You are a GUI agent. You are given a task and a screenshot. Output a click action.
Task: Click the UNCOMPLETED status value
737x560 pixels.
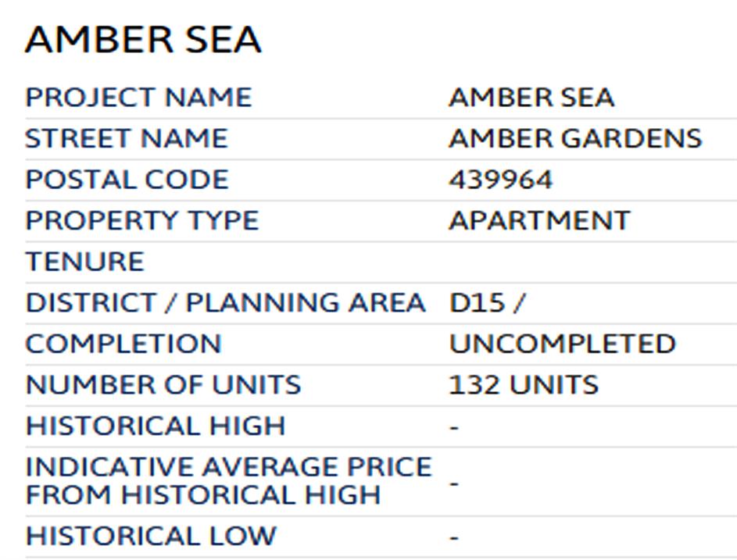coord(562,344)
